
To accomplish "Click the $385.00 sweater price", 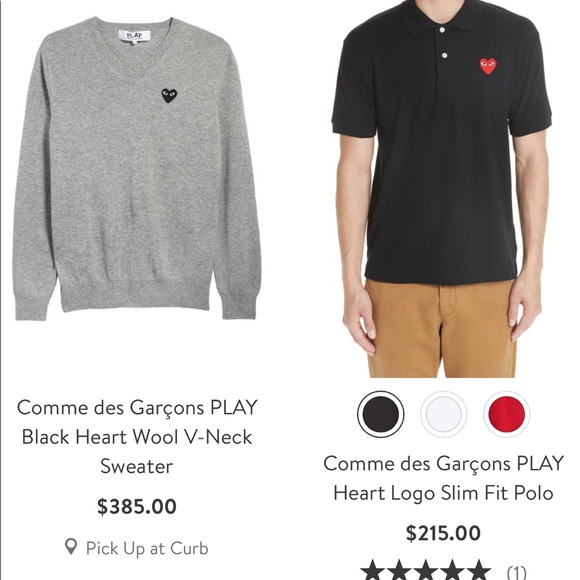I will 137,506.
